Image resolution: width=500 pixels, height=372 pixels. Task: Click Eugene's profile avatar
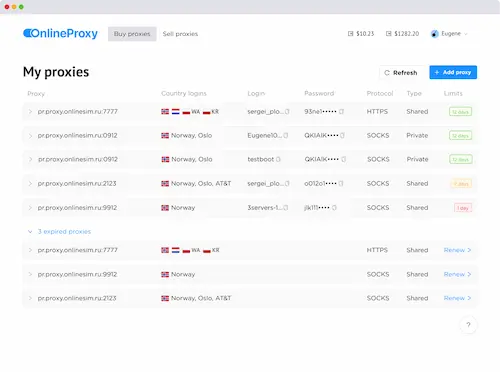tap(434, 34)
